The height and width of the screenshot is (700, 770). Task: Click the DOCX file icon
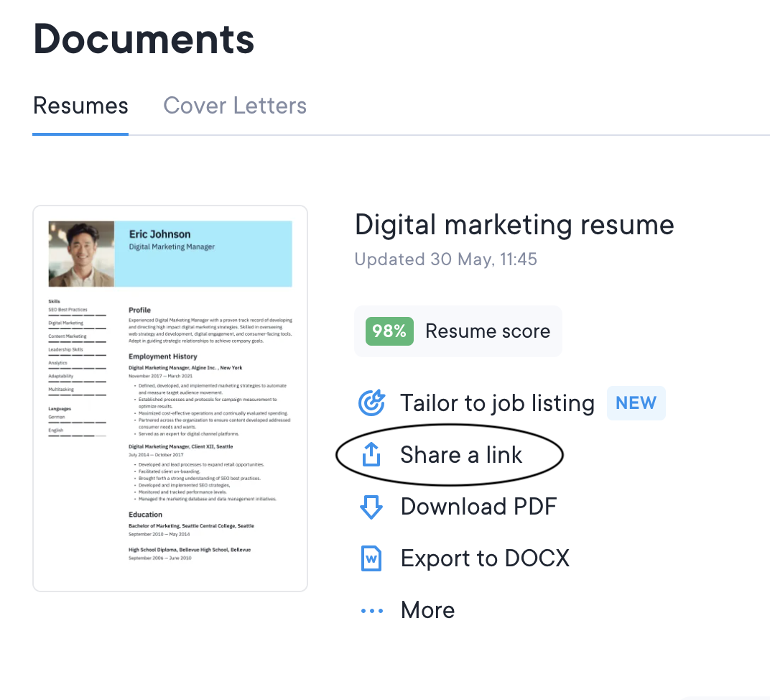(371, 558)
